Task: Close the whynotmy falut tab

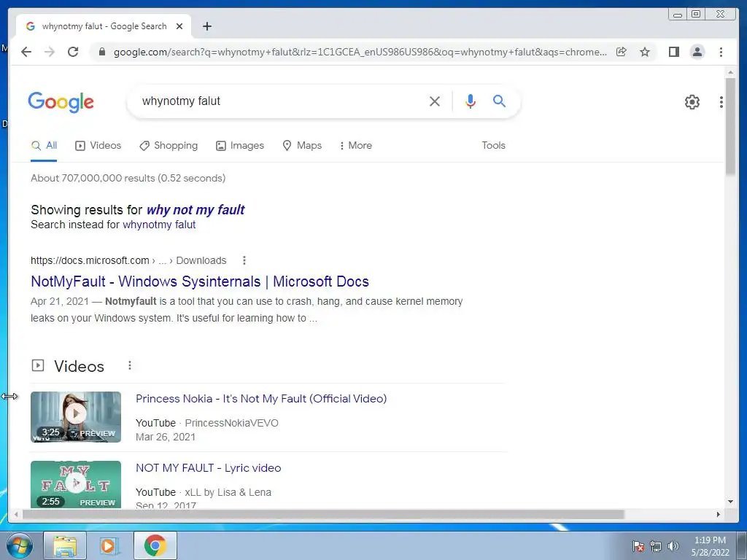Action: coord(179,26)
